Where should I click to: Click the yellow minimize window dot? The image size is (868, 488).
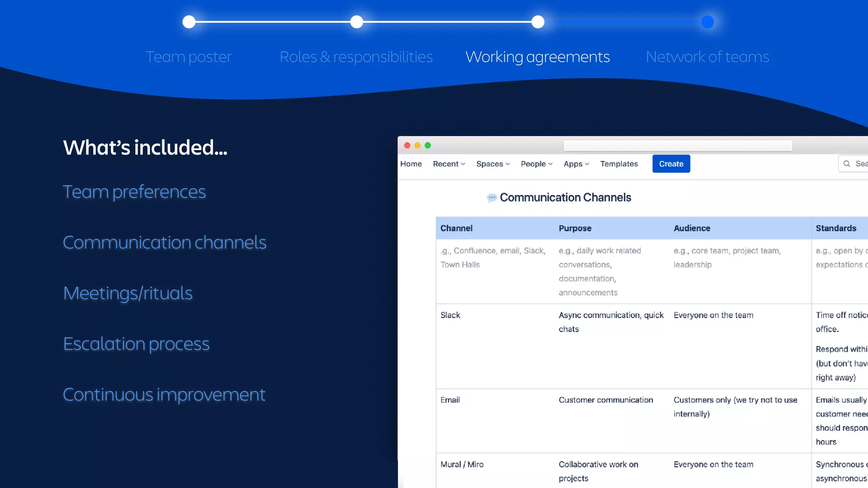417,146
